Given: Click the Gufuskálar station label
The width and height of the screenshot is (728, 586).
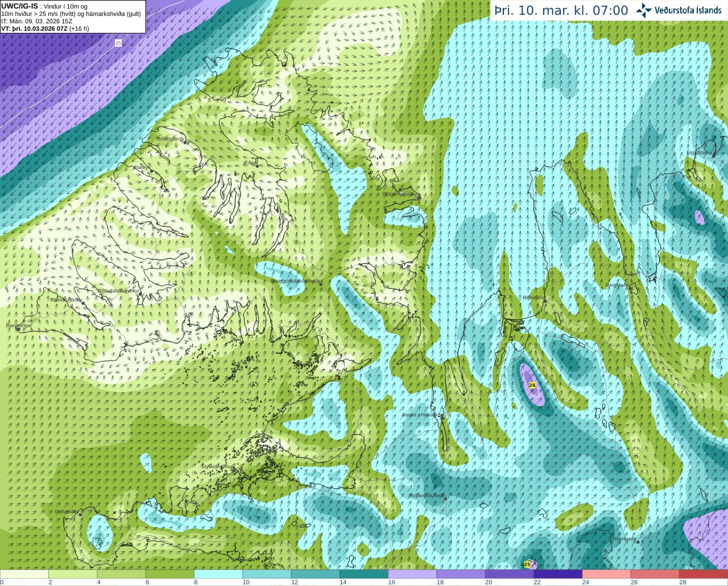Looking at the screenshot, I should 67,511.
